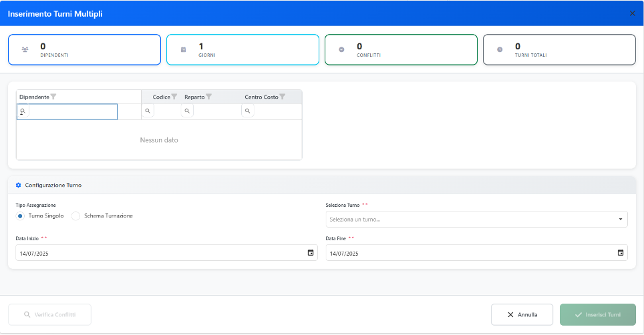The height and width of the screenshot is (335, 644).
Task: Expand the Seleziona Turno dropdown
Action: pos(620,220)
